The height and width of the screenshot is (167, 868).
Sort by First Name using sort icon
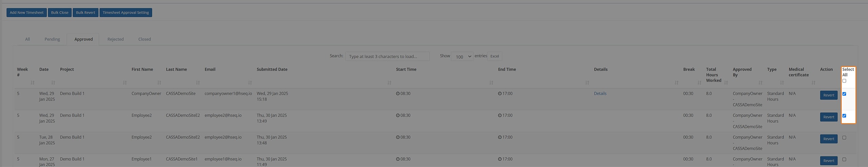point(159,83)
